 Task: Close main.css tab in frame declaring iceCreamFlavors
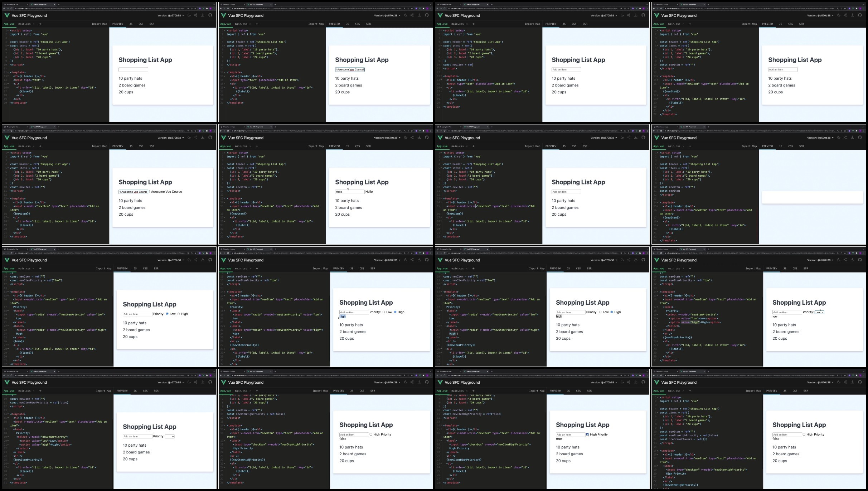[683, 391]
